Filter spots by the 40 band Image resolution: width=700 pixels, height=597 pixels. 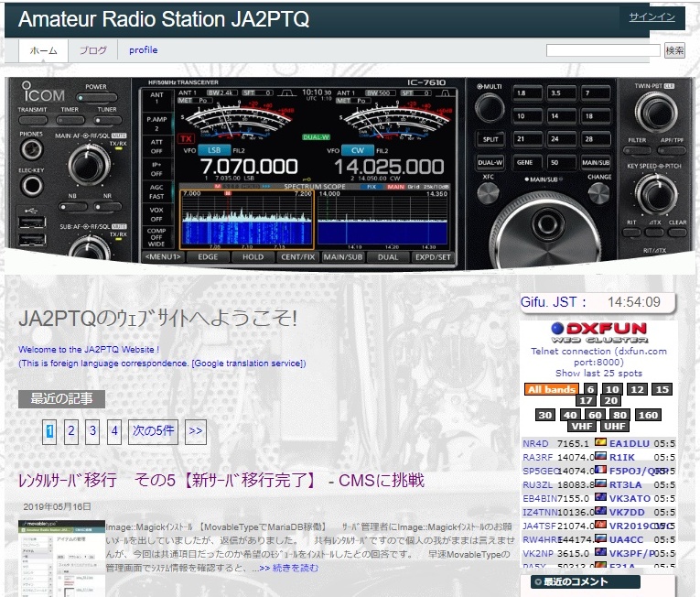pos(570,415)
